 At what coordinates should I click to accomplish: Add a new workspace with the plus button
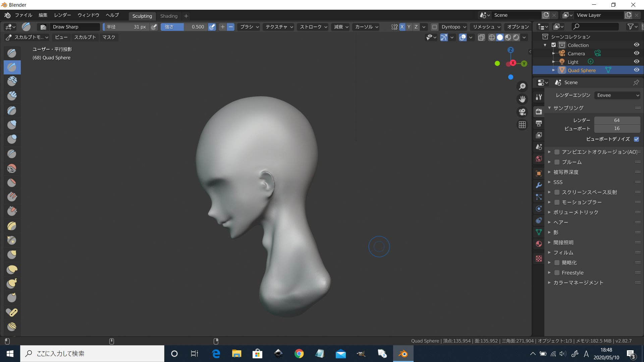point(186,16)
